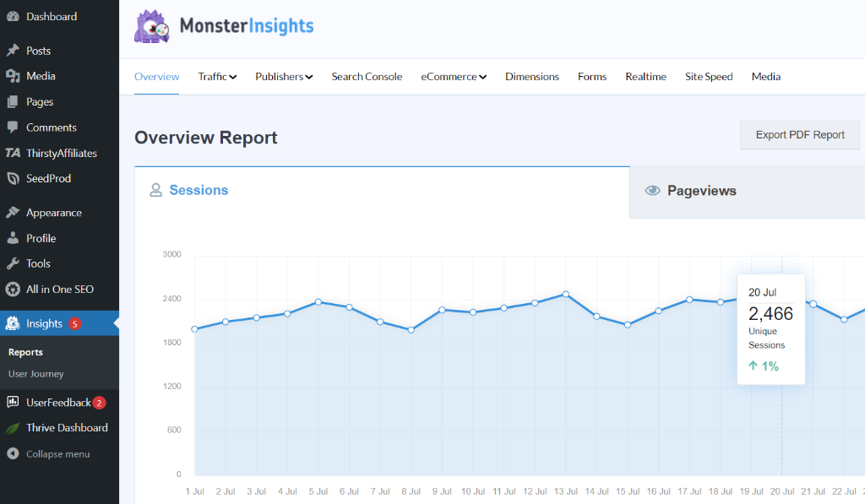This screenshot has height=504, width=865.
Task: Click Export PDF Report button
Action: (800, 135)
